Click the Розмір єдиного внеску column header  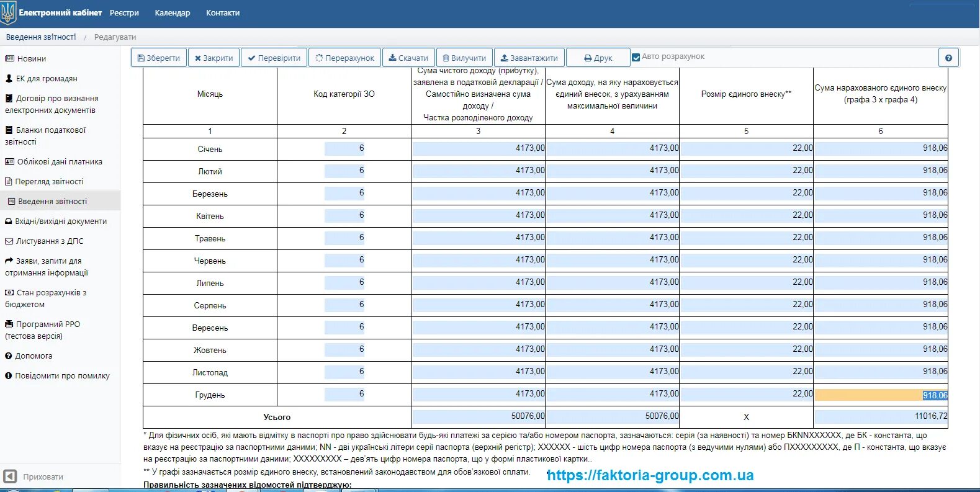pos(746,94)
